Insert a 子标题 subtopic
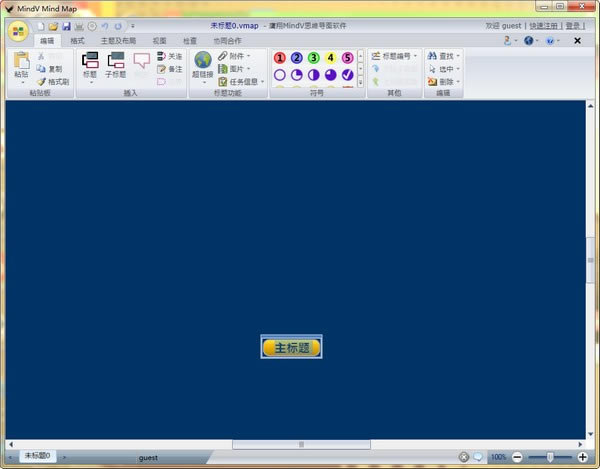The image size is (600, 469). click(116, 65)
